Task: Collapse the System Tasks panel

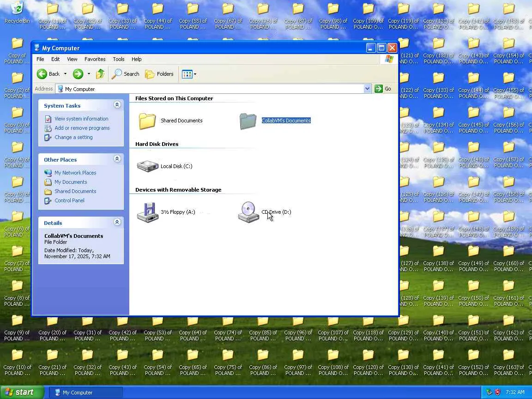Action: 117,105
